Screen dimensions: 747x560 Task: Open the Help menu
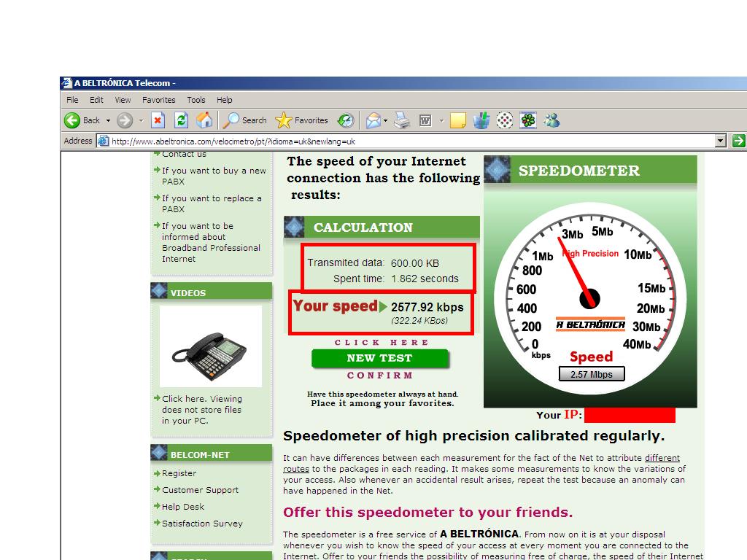(225, 100)
